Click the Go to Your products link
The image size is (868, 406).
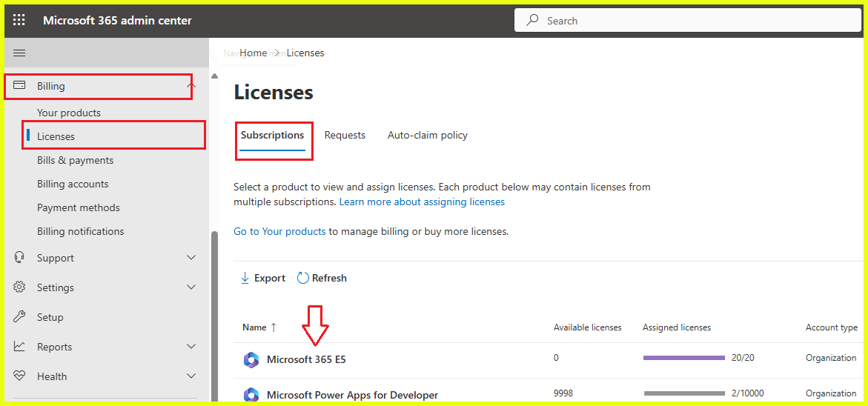click(x=279, y=232)
